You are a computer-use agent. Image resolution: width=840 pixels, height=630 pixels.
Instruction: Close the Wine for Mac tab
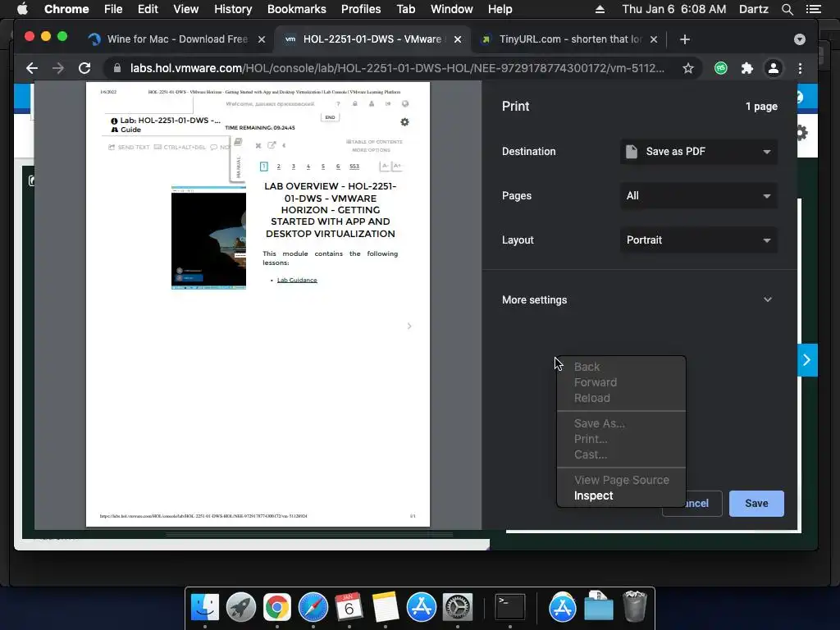click(262, 39)
